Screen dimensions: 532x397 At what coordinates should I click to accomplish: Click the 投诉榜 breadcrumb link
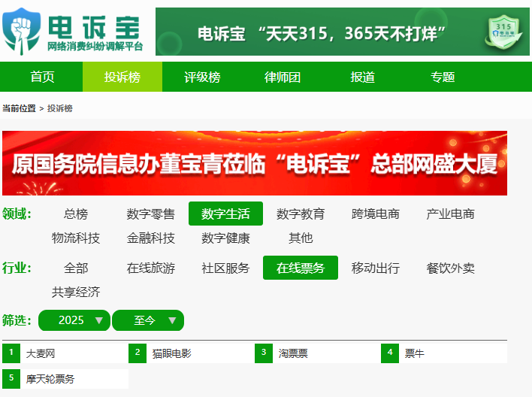tap(60, 108)
